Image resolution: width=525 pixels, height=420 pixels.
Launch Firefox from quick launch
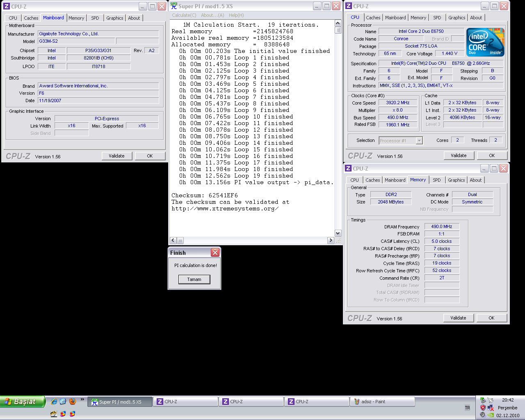click(73, 401)
